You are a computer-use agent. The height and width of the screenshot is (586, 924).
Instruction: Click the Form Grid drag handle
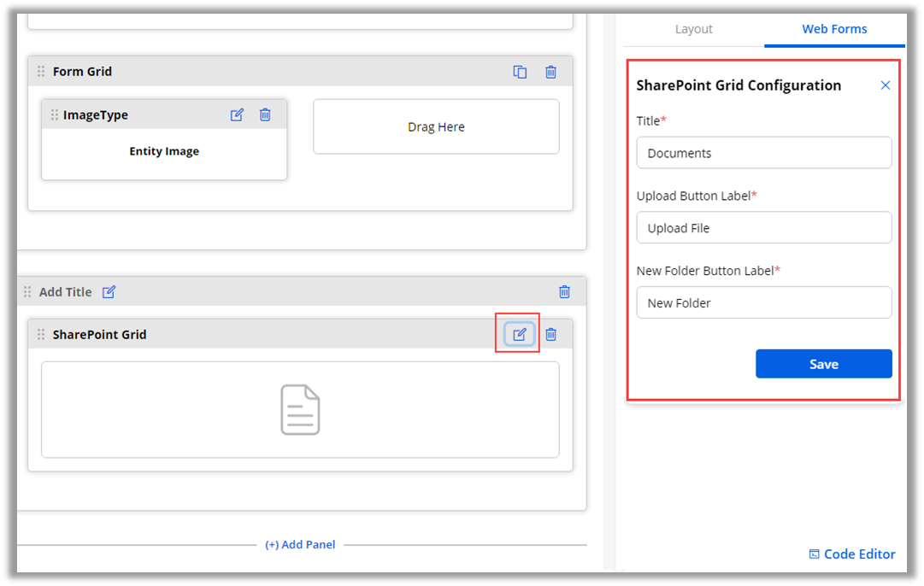[41, 72]
